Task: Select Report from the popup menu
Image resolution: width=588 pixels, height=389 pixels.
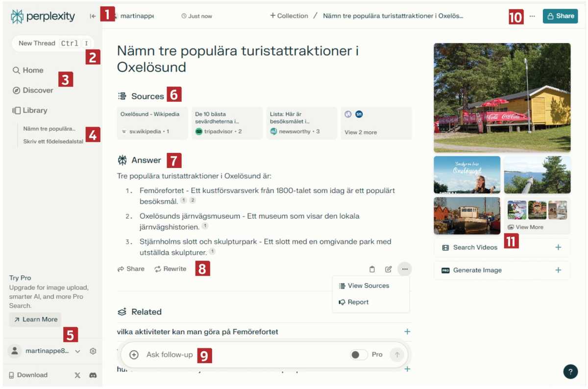Action: 358,302
